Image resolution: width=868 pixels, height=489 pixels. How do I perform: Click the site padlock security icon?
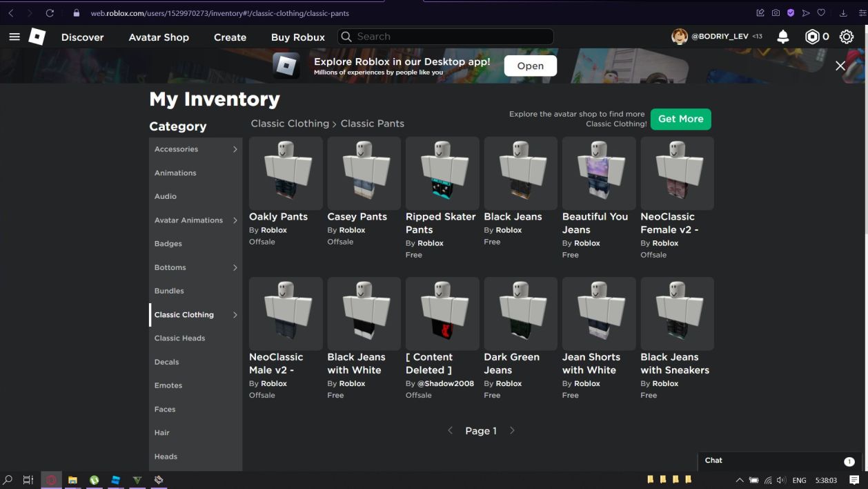click(77, 13)
